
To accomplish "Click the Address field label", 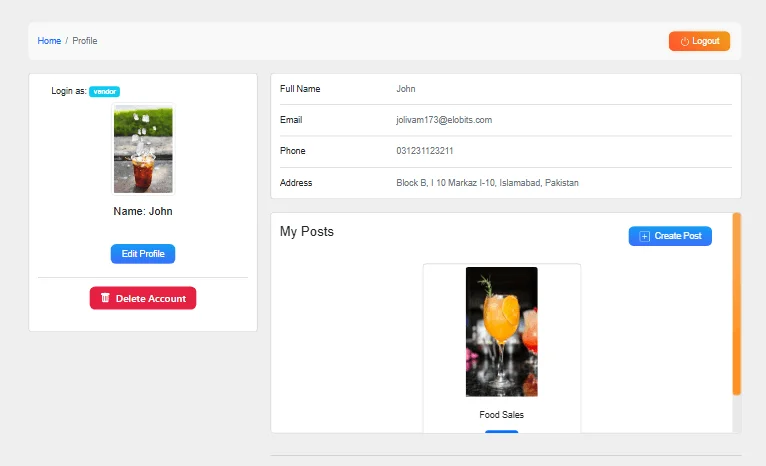I will pos(296,183).
